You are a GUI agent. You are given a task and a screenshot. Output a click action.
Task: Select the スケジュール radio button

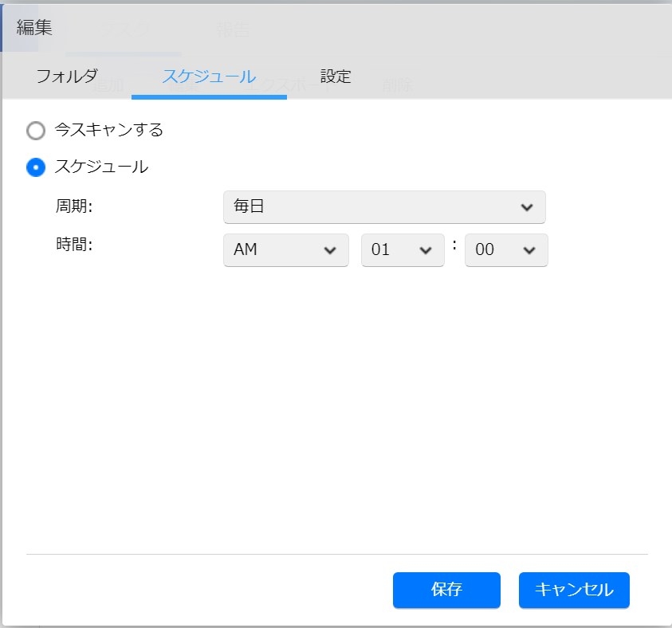tap(36, 167)
